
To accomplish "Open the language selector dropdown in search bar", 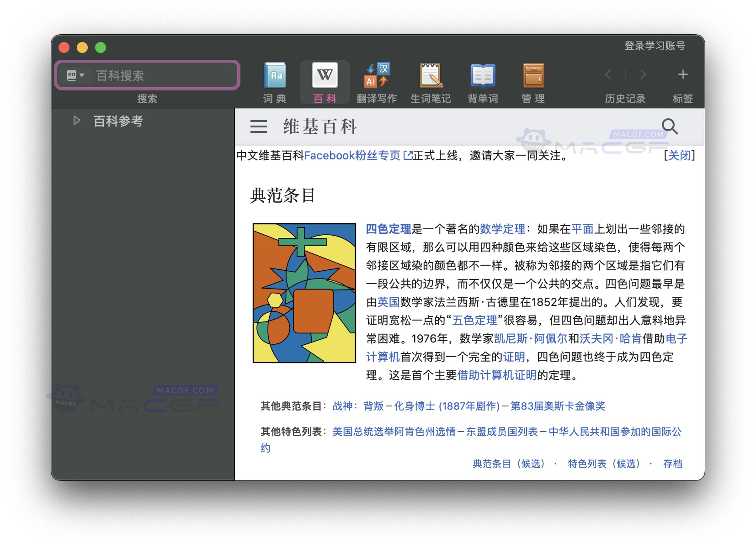I will coord(76,75).
